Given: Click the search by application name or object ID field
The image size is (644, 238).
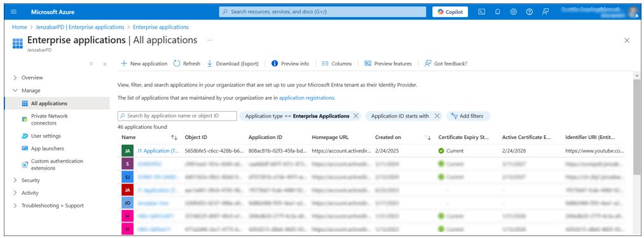Looking at the screenshot, I should 177,116.
